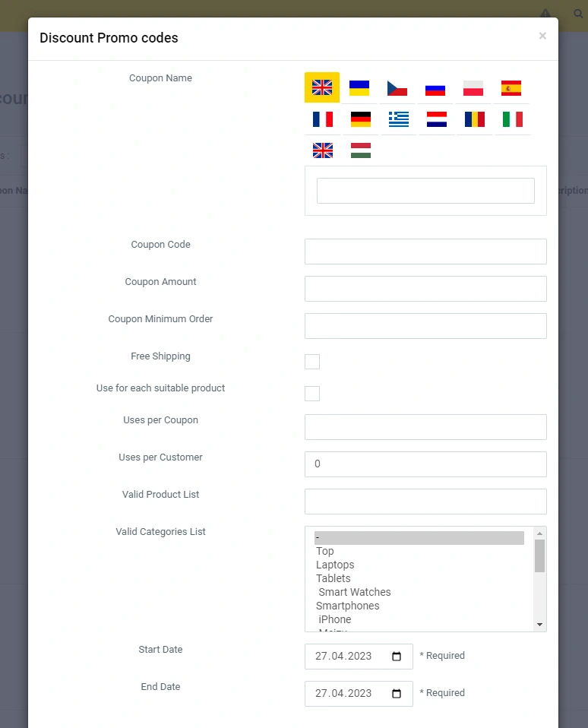Switch to the French flag language
The height and width of the screenshot is (728, 588).
322,119
